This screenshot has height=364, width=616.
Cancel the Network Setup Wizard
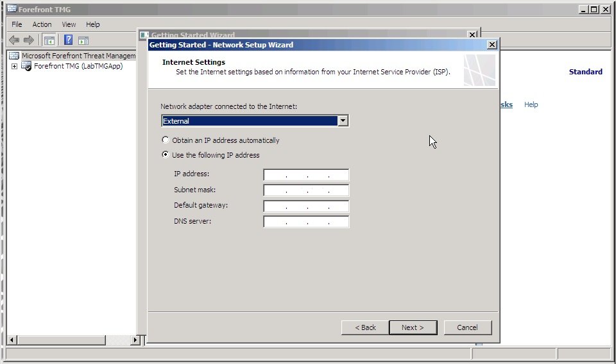(467, 327)
